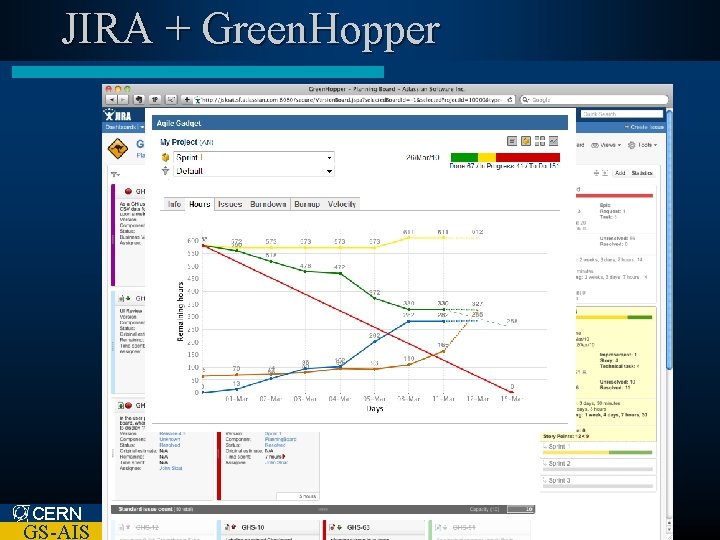Screen dimensions: 720x540
Task: Open the GHS-63 issue card title
Action: [358, 528]
